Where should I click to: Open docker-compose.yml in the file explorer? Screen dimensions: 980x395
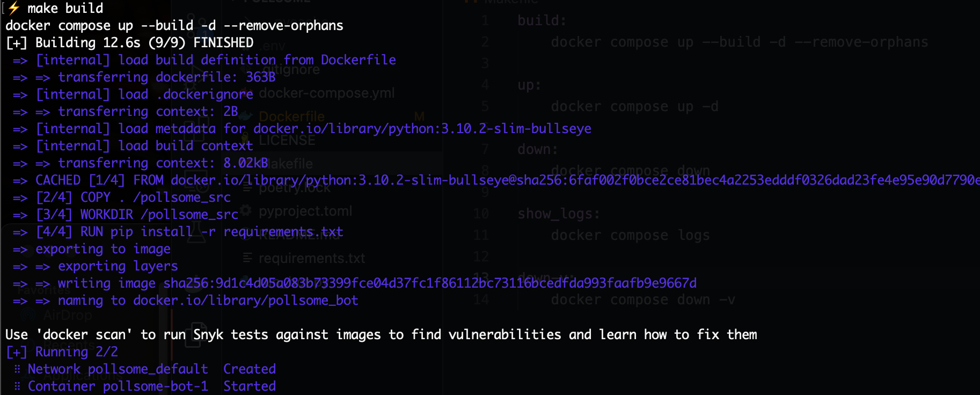[x=326, y=93]
